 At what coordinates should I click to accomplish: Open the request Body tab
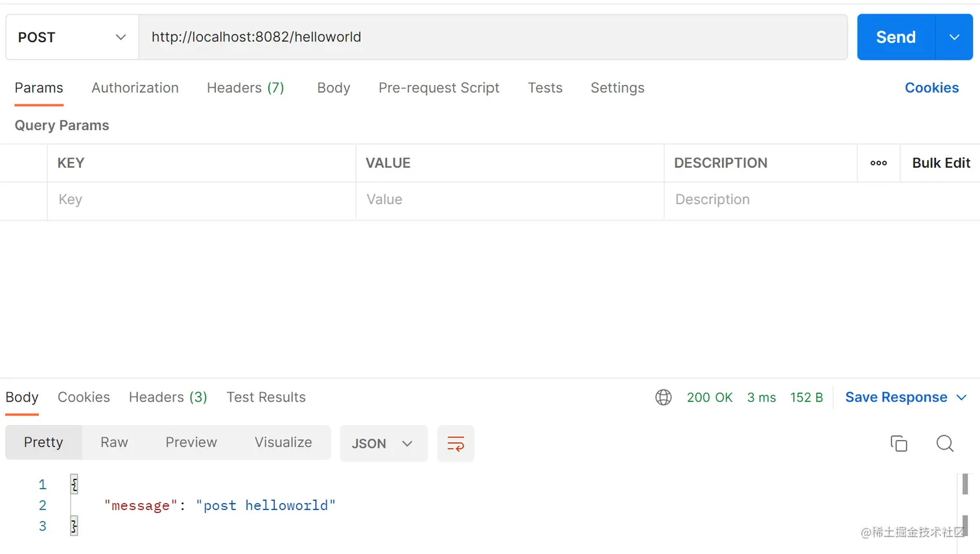click(x=333, y=88)
